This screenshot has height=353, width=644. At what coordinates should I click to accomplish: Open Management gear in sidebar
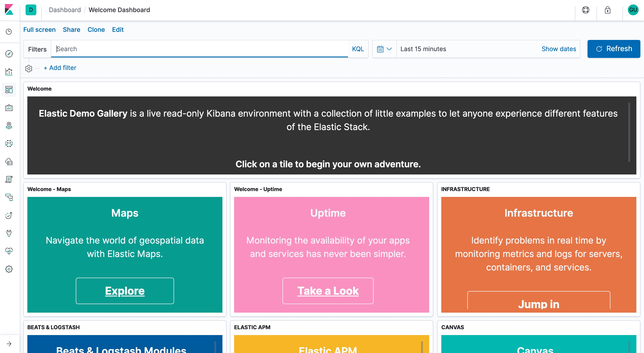click(x=9, y=269)
